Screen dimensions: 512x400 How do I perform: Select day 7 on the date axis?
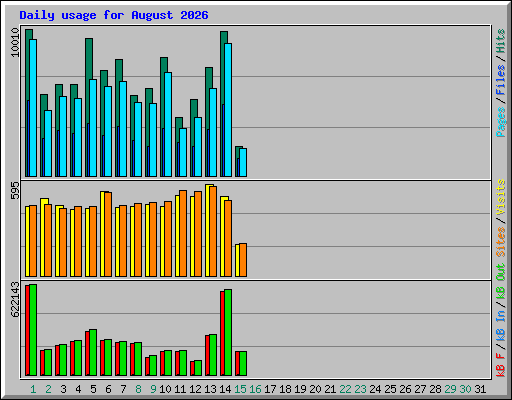[123, 389]
